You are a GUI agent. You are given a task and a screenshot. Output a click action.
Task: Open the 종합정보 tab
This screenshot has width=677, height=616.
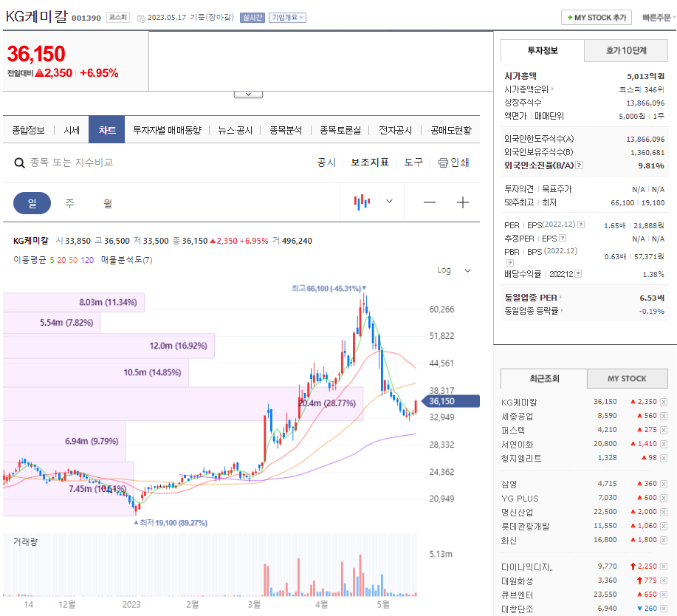click(x=29, y=131)
